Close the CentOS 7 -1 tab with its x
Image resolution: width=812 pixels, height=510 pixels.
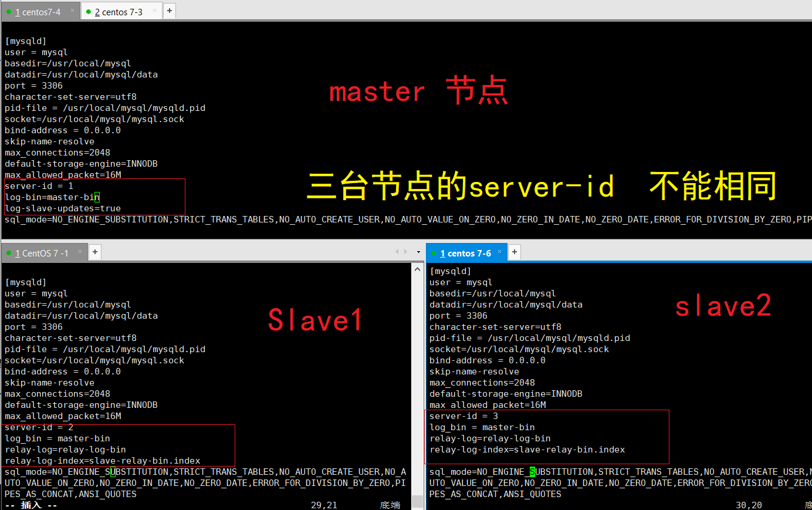point(80,251)
